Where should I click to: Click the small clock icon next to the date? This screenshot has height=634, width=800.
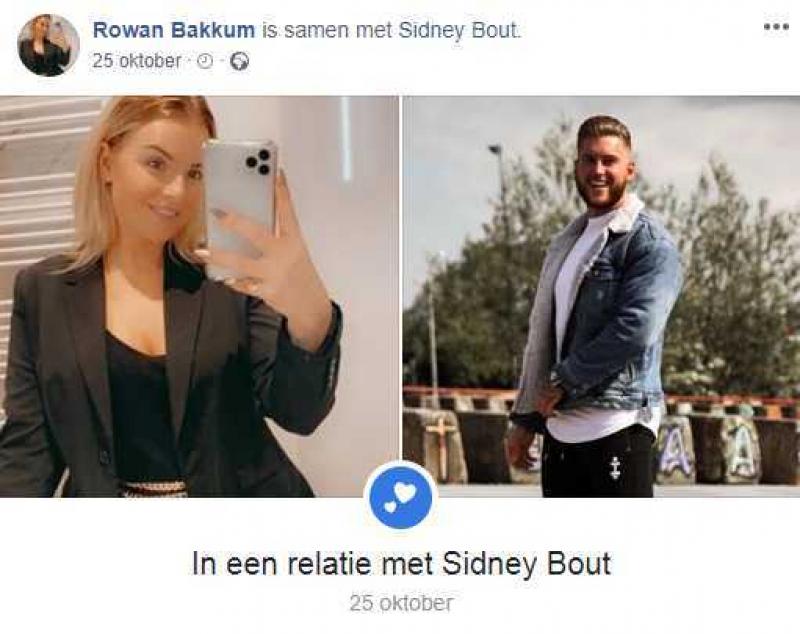pos(205,62)
